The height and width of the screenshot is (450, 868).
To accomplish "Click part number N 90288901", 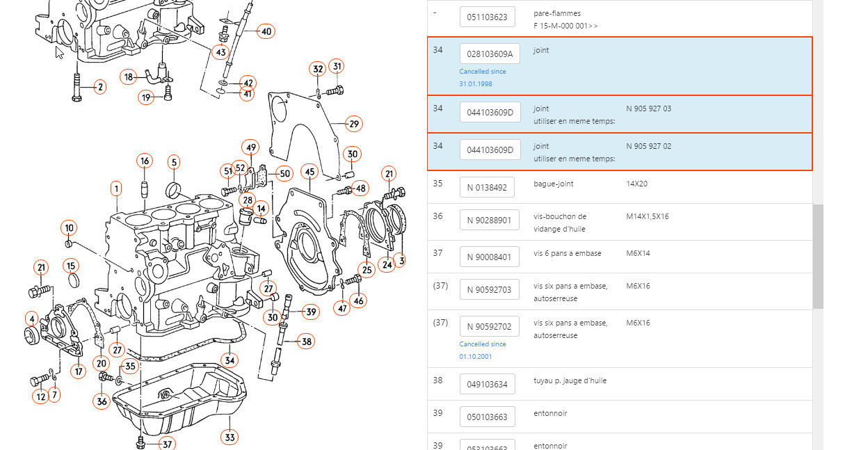I will pyautogui.click(x=489, y=220).
